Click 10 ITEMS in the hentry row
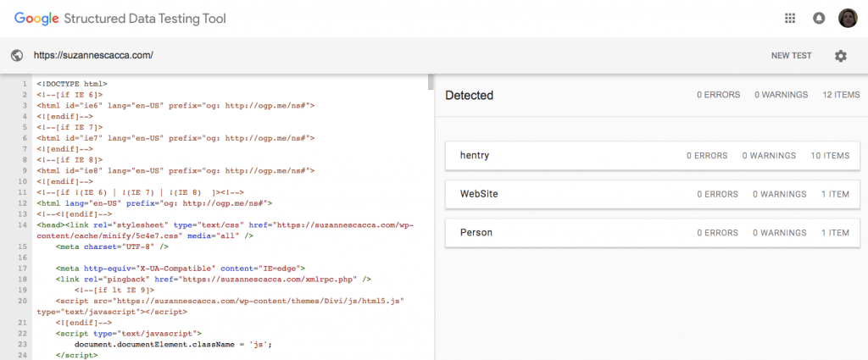 pos(830,156)
